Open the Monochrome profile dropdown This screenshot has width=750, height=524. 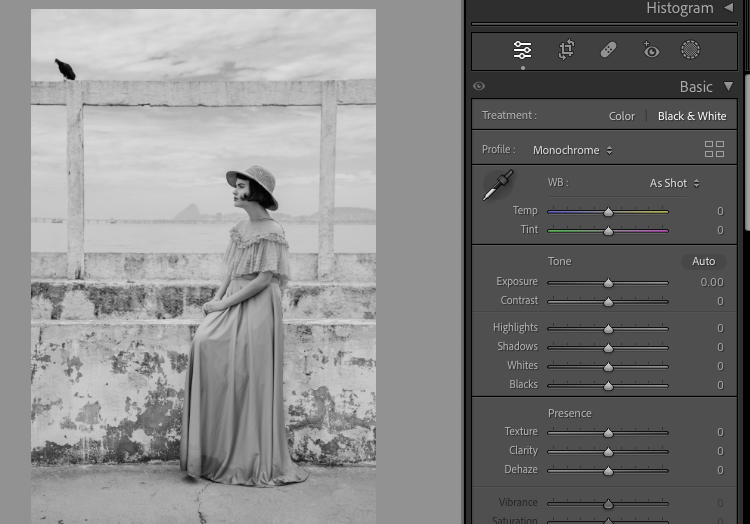click(x=572, y=150)
